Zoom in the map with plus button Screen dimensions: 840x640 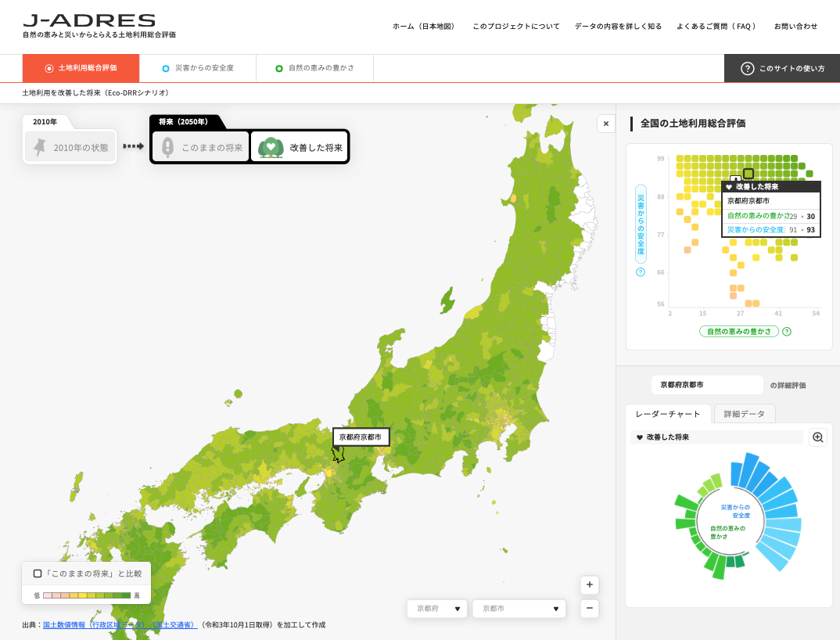(590, 585)
